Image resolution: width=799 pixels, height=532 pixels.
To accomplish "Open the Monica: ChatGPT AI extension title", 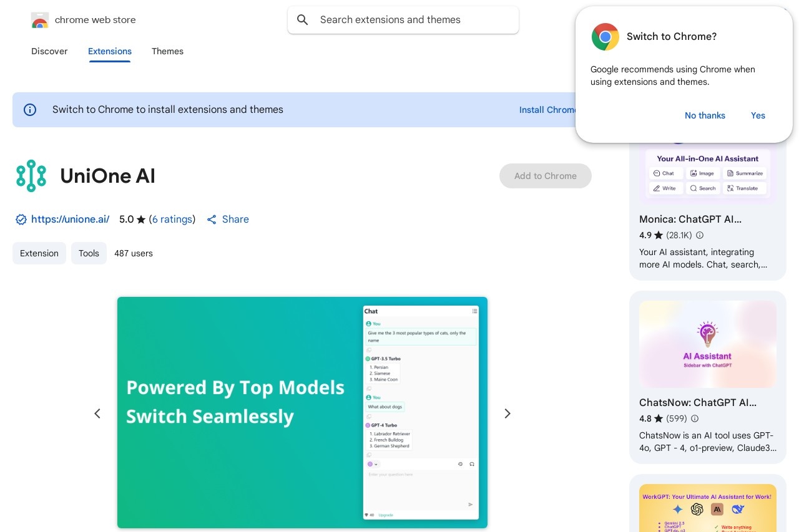I will (x=690, y=220).
